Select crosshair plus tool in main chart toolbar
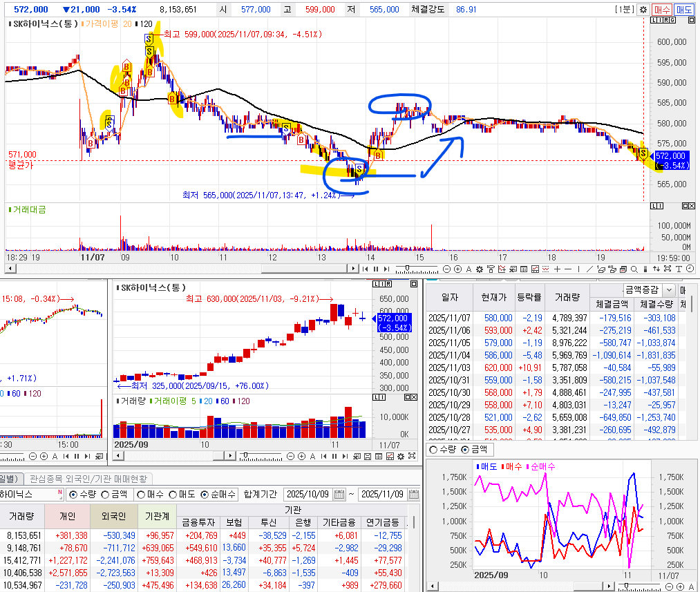 [557, 269]
